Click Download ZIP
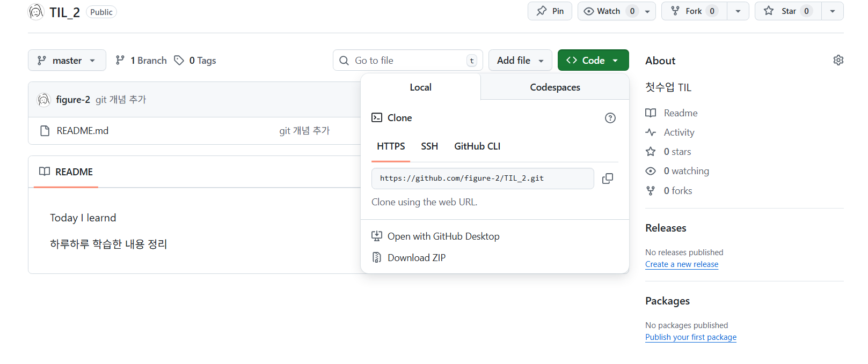This screenshot has width=868, height=364. coord(416,258)
